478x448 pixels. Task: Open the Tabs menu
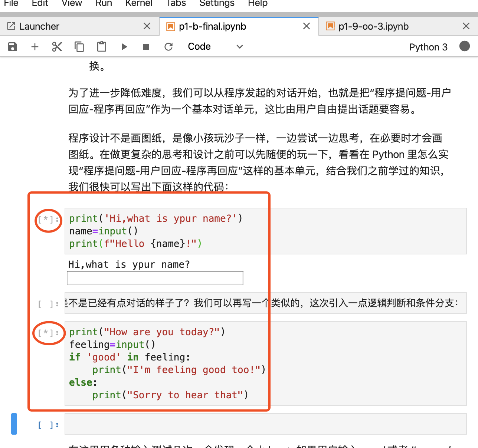[176, 4]
